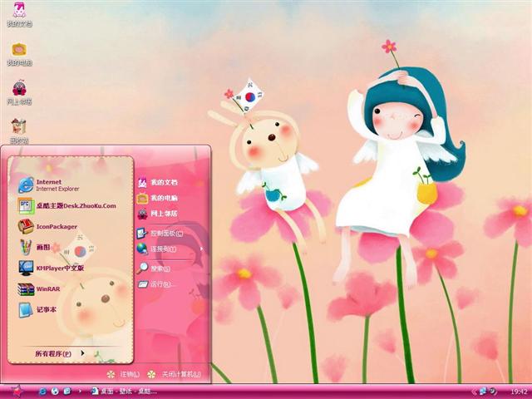Choose 运行 (Run) in Start menu
The width and height of the screenshot is (532, 399).
pyautogui.click(x=158, y=284)
